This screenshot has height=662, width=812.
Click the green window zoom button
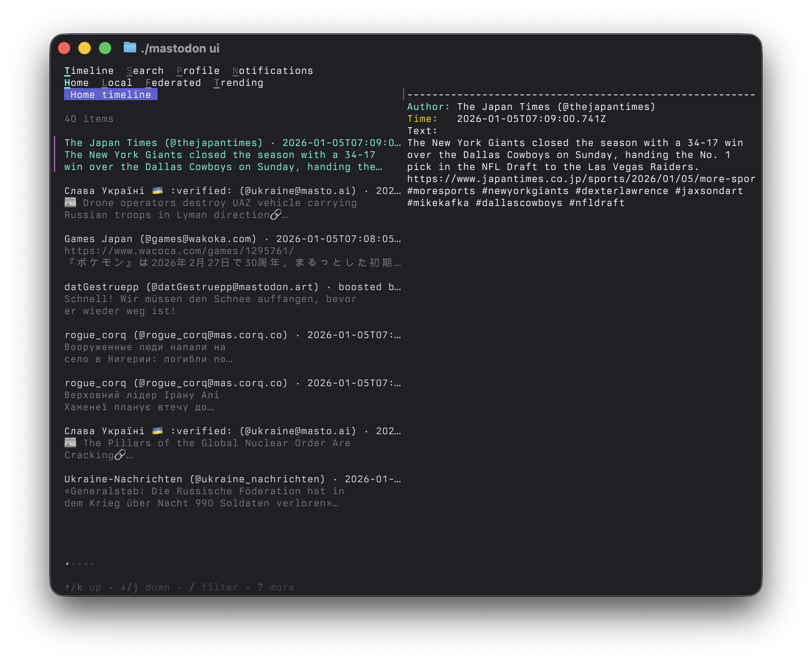click(105, 48)
